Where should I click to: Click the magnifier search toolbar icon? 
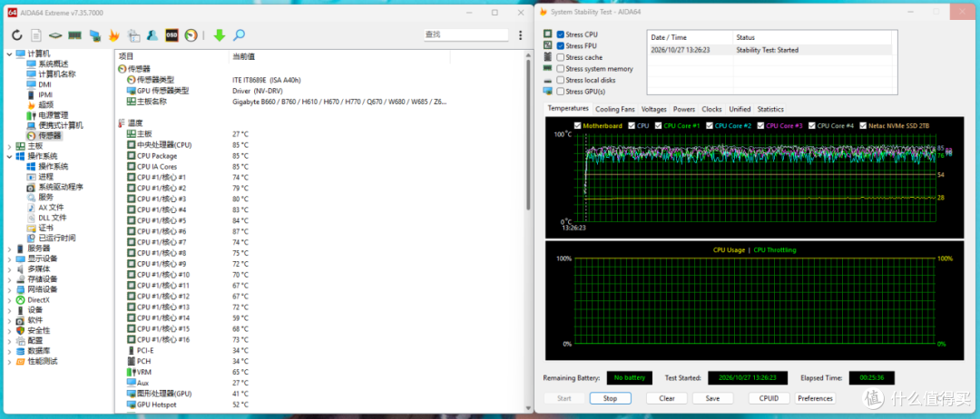tap(239, 35)
